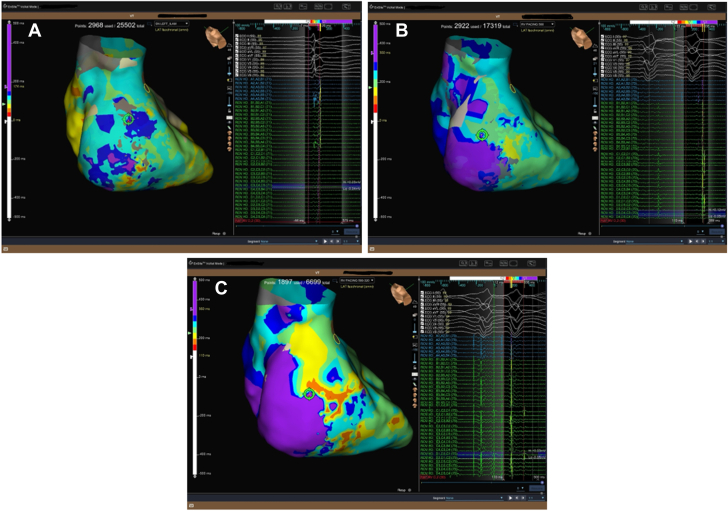Click the torso orientation icon in panel B
This screenshot has width=728, height=511.
(581, 37)
